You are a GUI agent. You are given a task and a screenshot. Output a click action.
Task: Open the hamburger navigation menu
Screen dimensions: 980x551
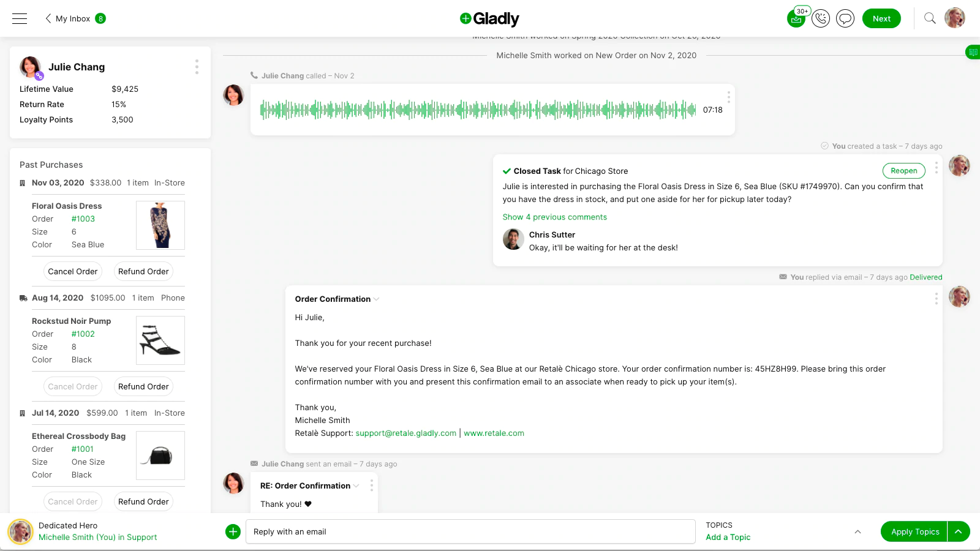(20, 18)
